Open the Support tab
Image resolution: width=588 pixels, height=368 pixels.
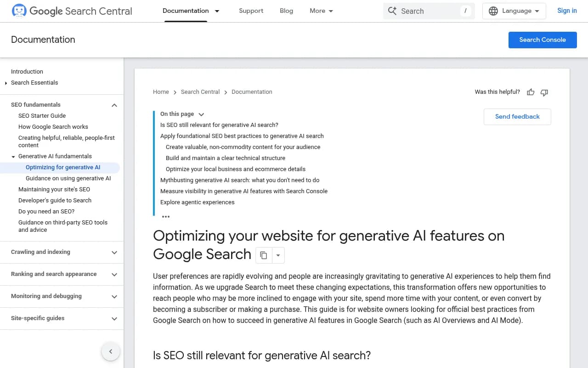click(251, 11)
